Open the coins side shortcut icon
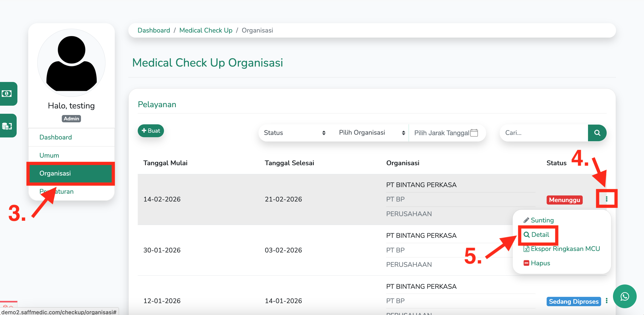 tap(7, 126)
